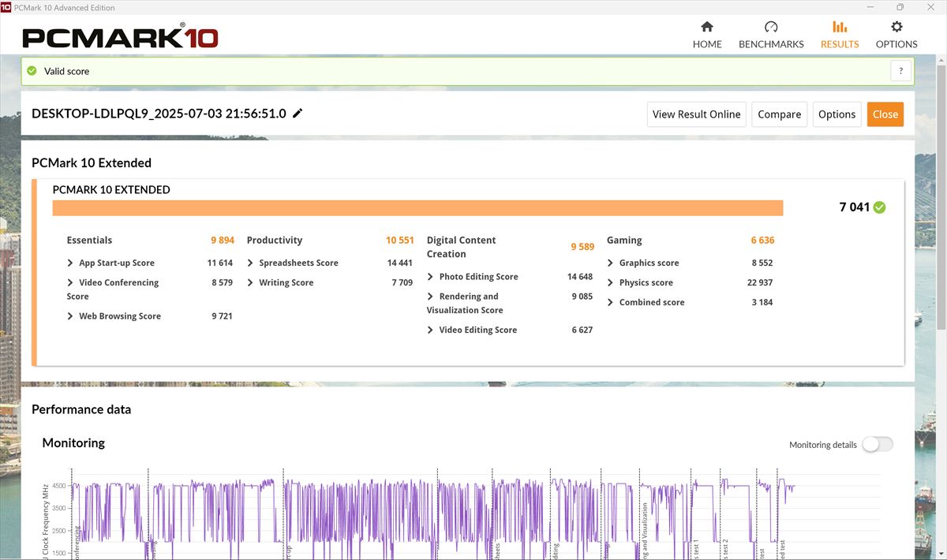
Task: Click the green valid score checkmark icon
Action: coord(32,71)
